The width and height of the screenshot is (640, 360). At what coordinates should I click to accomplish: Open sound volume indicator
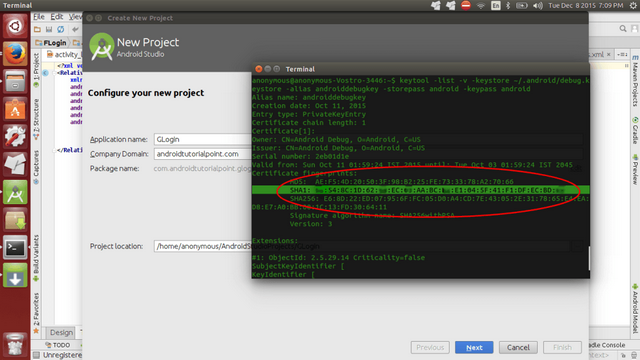(538, 5)
